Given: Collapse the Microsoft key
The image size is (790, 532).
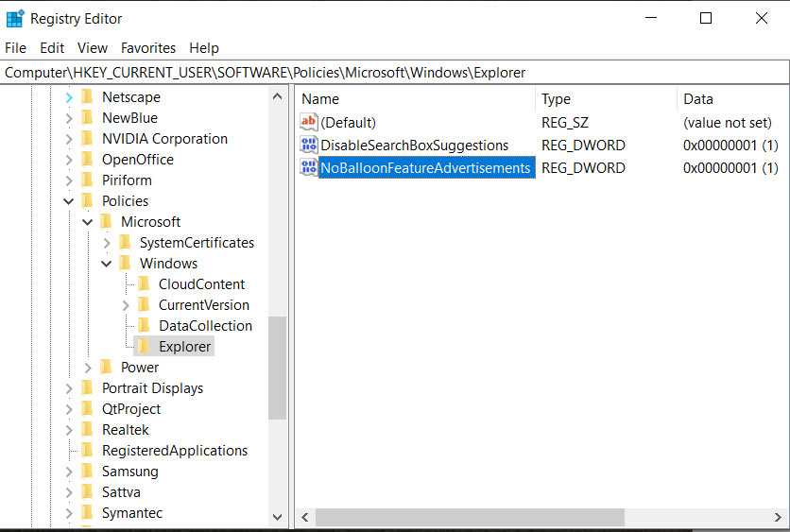Looking at the screenshot, I should coord(88,222).
